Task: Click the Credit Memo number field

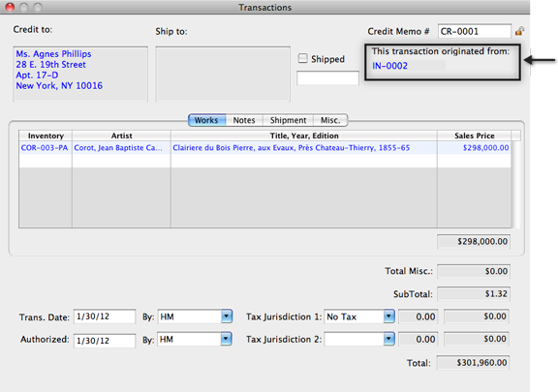Action: pyautogui.click(x=475, y=31)
